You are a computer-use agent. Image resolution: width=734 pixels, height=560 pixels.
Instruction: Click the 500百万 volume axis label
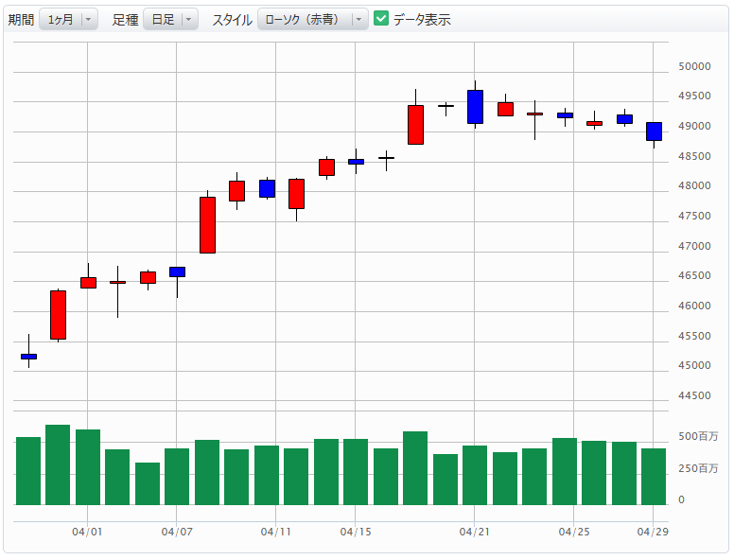tap(698, 437)
